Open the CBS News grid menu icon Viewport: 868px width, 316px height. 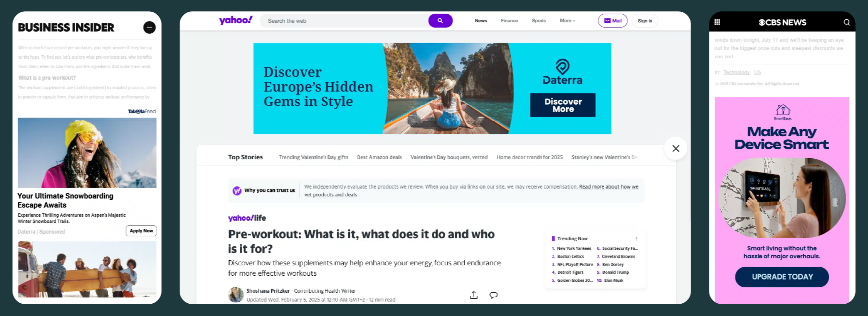click(x=717, y=22)
